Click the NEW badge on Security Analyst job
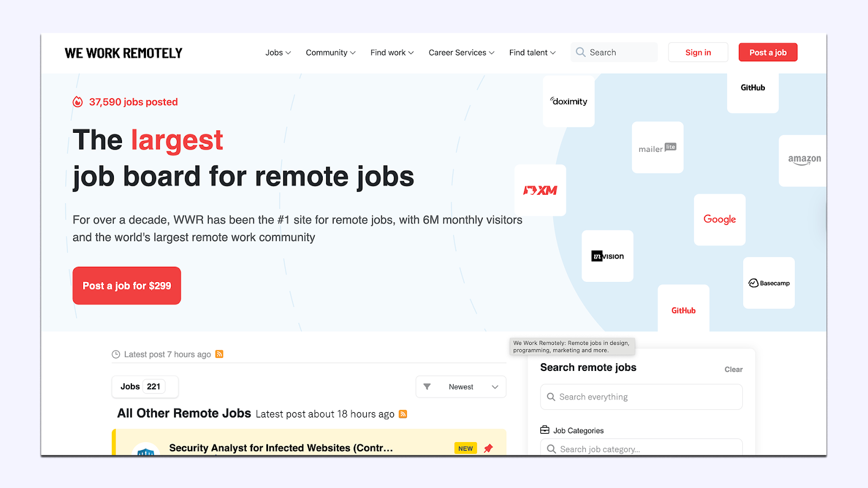 [x=465, y=448]
